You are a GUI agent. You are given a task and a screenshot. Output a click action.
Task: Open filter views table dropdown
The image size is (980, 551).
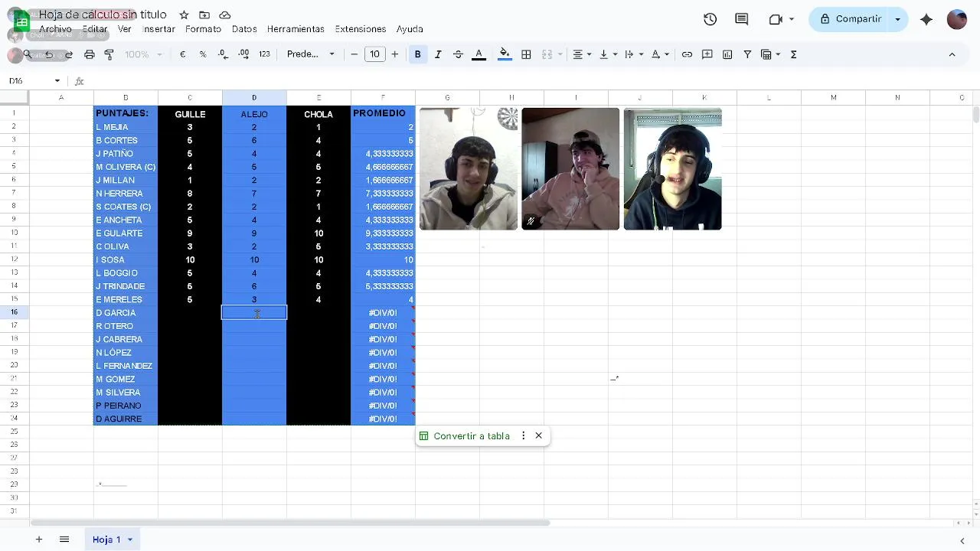[770, 54]
